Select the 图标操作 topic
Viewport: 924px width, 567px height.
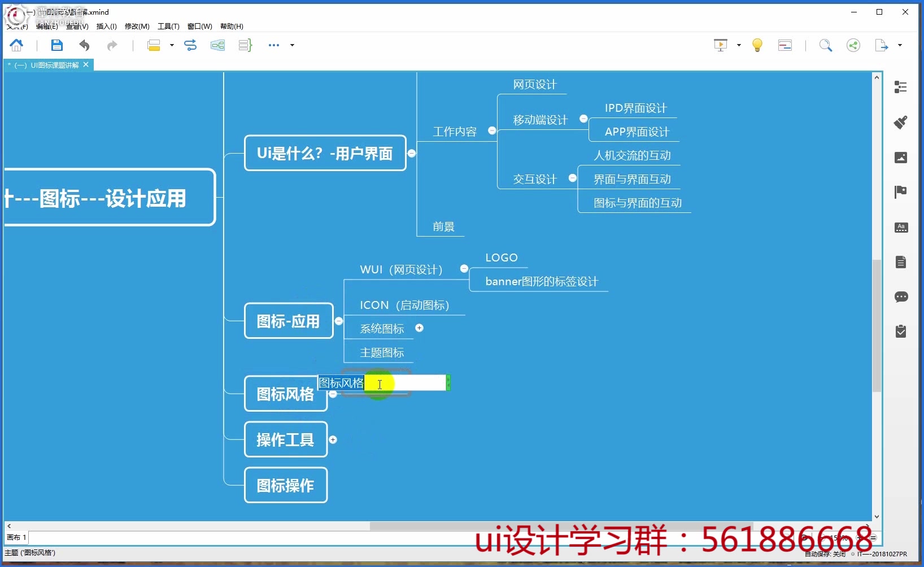point(286,485)
